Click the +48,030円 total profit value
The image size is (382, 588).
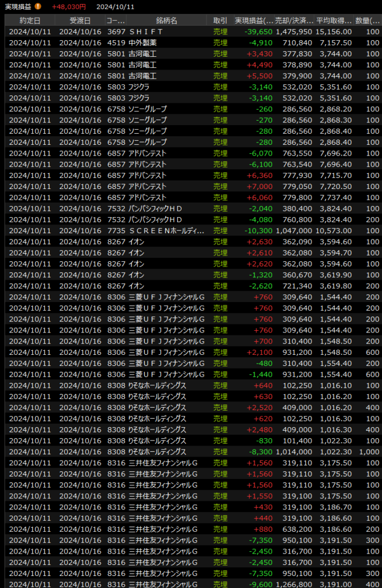tap(69, 6)
